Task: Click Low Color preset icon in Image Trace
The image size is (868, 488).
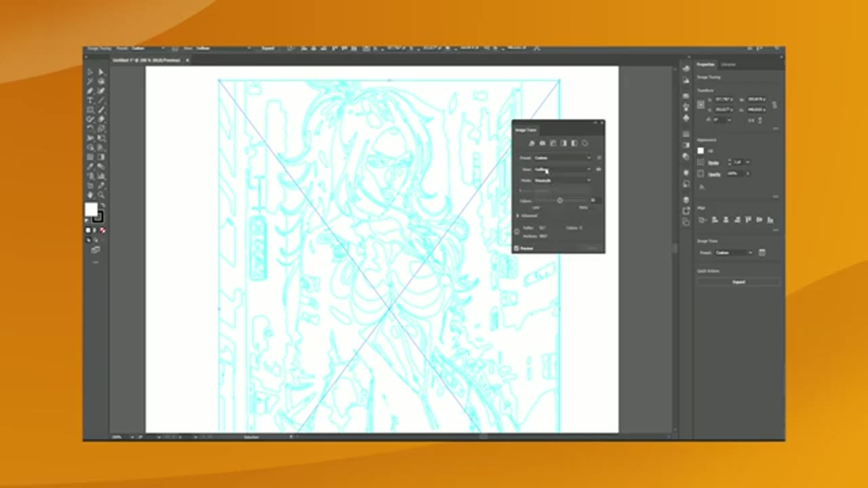Action: (x=553, y=143)
